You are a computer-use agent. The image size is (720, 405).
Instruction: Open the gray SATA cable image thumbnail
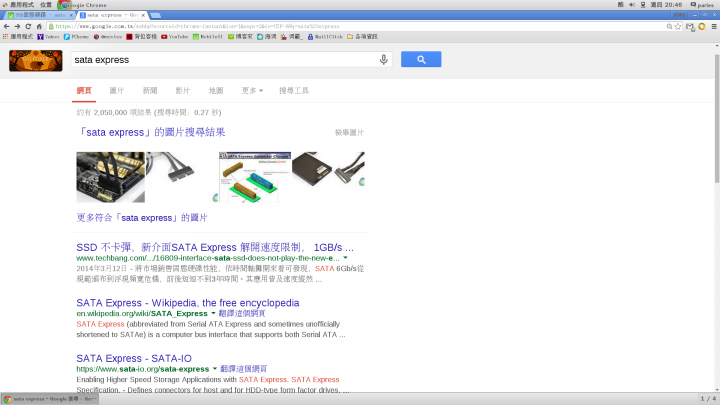(x=182, y=177)
